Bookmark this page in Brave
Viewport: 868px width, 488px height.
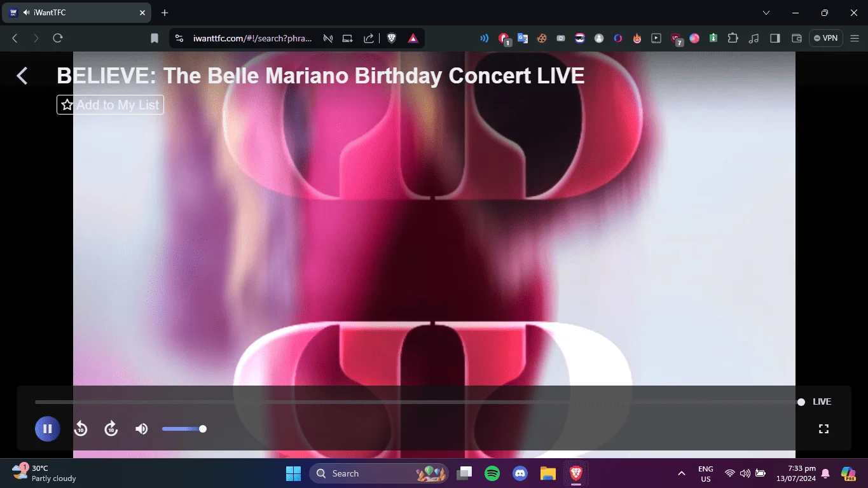click(155, 38)
